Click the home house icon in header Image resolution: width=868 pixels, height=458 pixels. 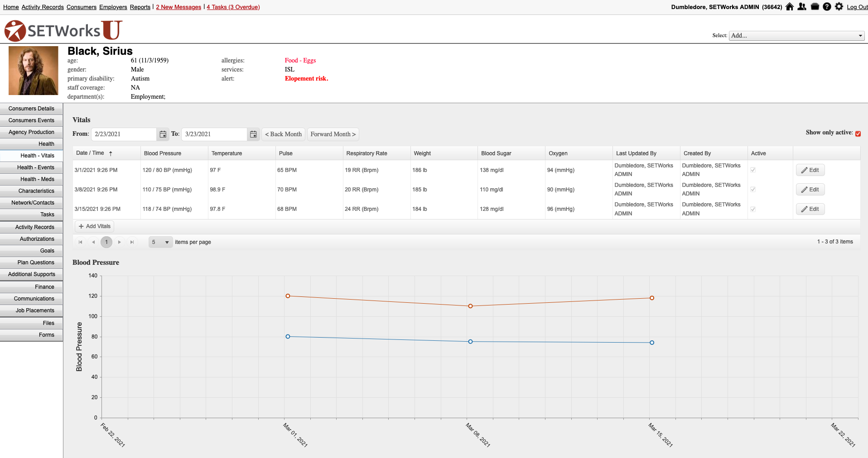point(790,7)
